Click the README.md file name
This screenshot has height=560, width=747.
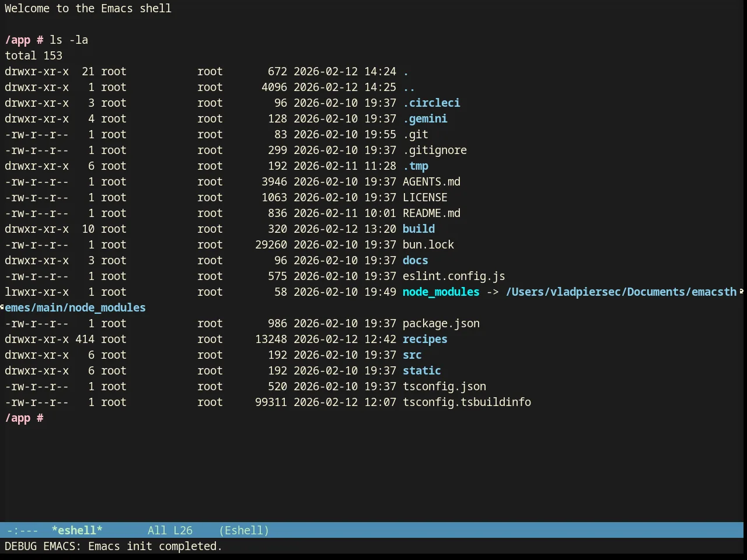point(431,213)
